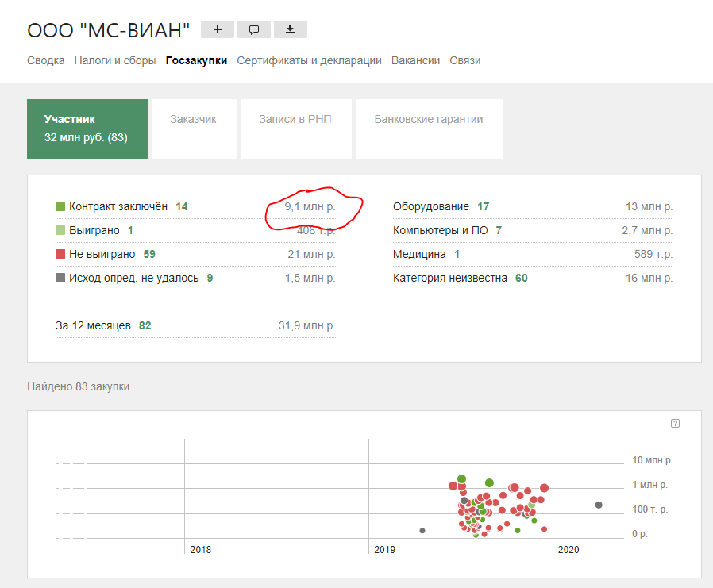713x588 pixels.
Task: Open the comment bubble icon
Action: [254, 29]
